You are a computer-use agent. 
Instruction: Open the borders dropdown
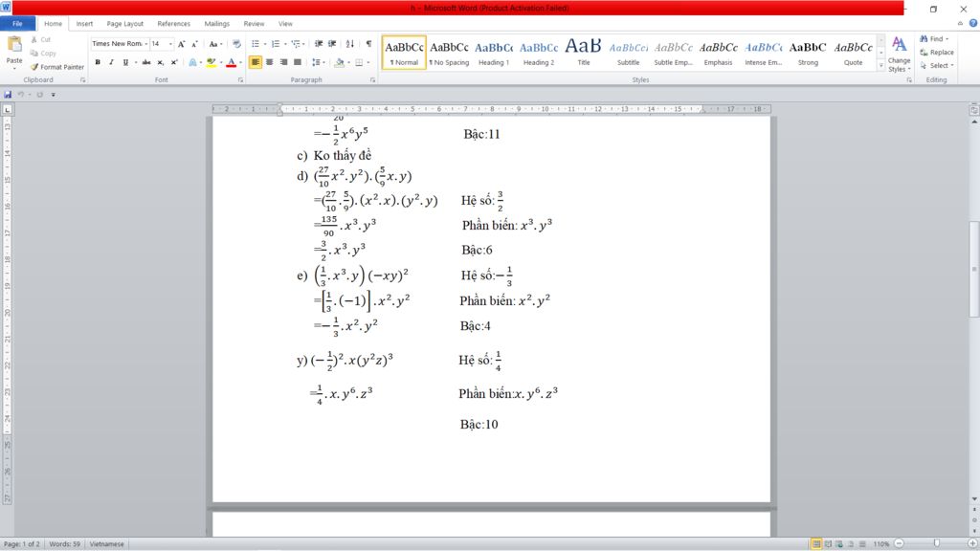click(367, 62)
